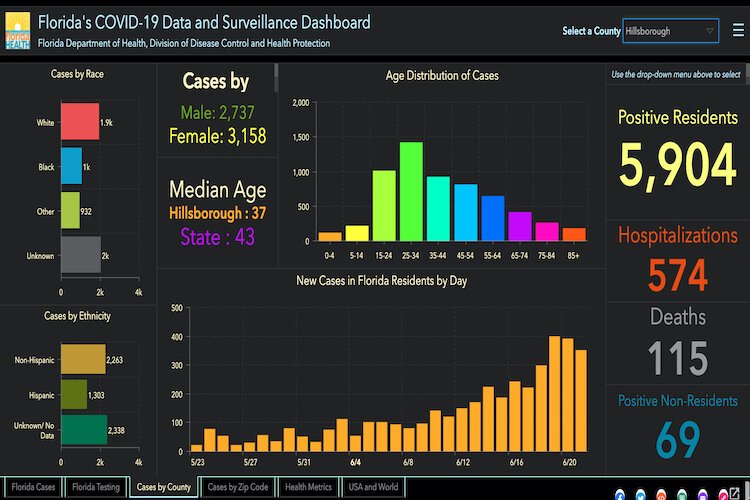750x500 pixels.
Task: Click the Hospitalizations 574 value
Action: (678, 275)
